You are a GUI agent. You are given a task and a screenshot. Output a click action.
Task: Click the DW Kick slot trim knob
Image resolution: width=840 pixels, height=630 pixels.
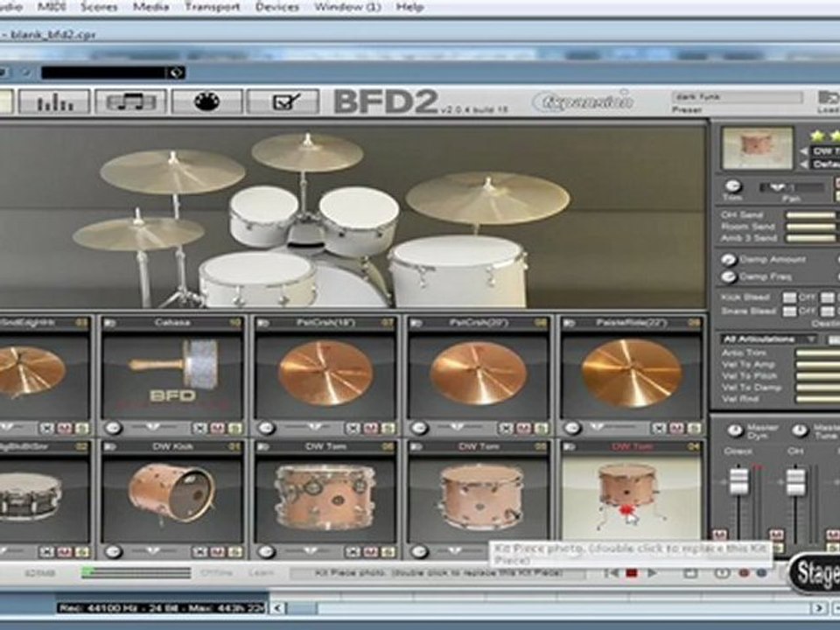[113, 552]
